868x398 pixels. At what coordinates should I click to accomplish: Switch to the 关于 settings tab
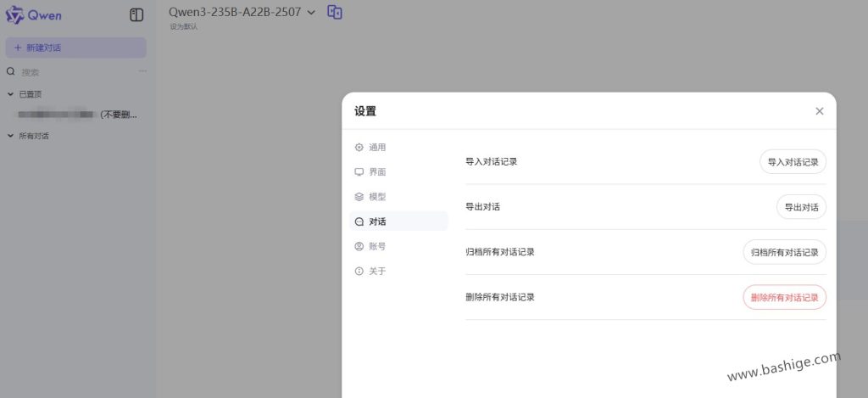point(398,271)
